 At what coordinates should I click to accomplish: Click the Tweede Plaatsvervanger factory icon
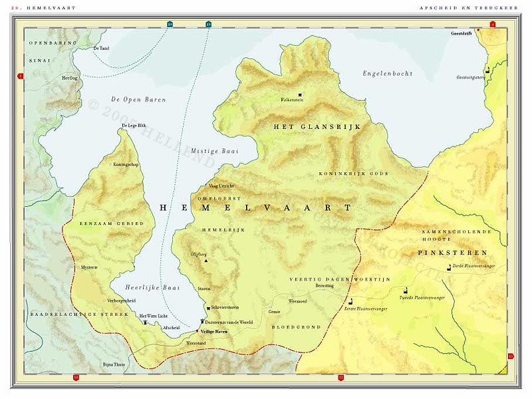404,291
